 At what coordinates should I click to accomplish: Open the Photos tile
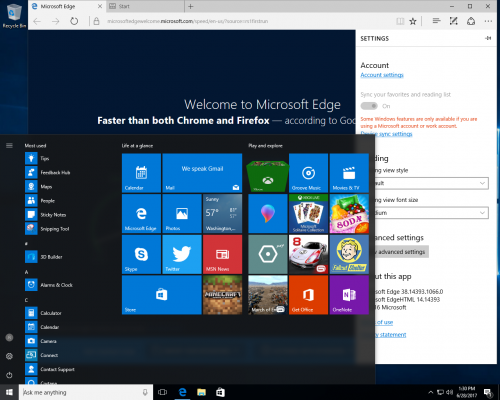click(x=182, y=213)
